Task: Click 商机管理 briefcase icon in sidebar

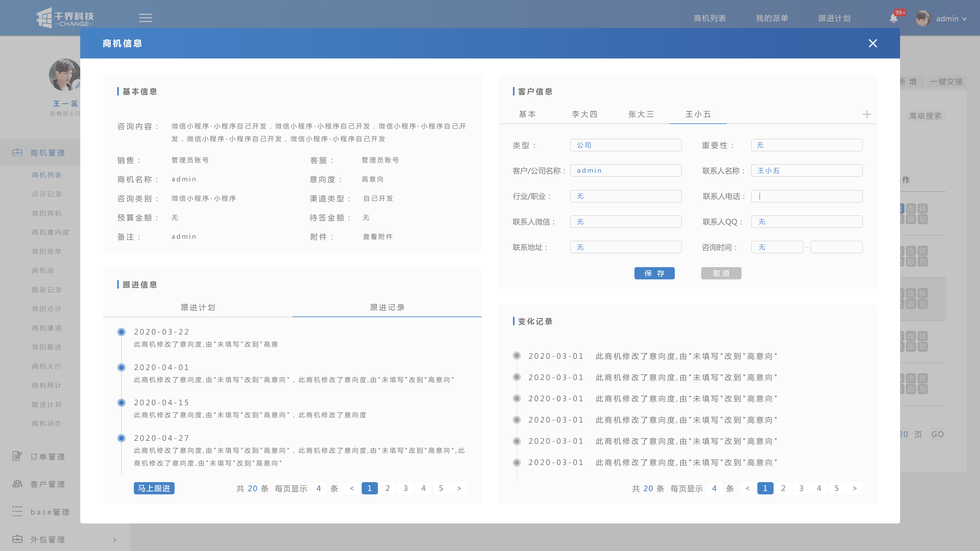Action: (x=17, y=152)
